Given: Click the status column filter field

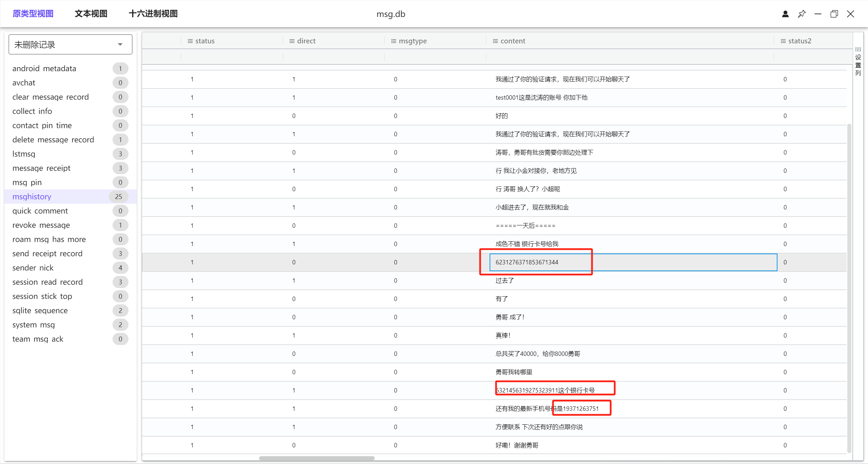Looking at the screenshot, I should click(x=232, y=57).
